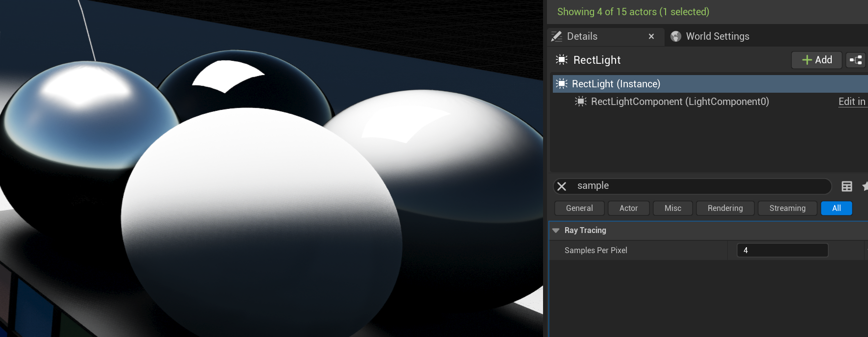Click the Showing 4 of 15 actors text
This screenshot has width=868, height=337.
633,12
